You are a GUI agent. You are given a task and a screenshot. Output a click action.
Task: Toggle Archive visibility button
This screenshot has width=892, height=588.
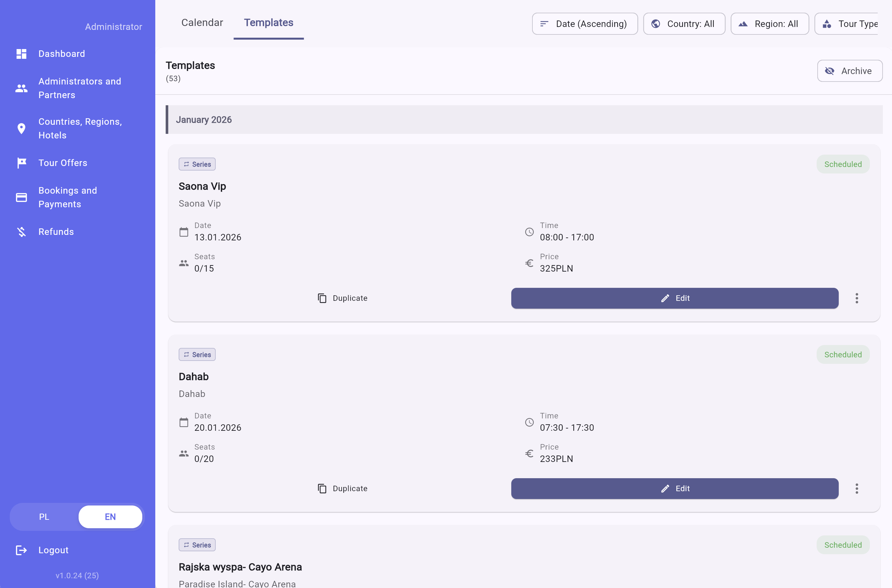click(x=849, y=71)
